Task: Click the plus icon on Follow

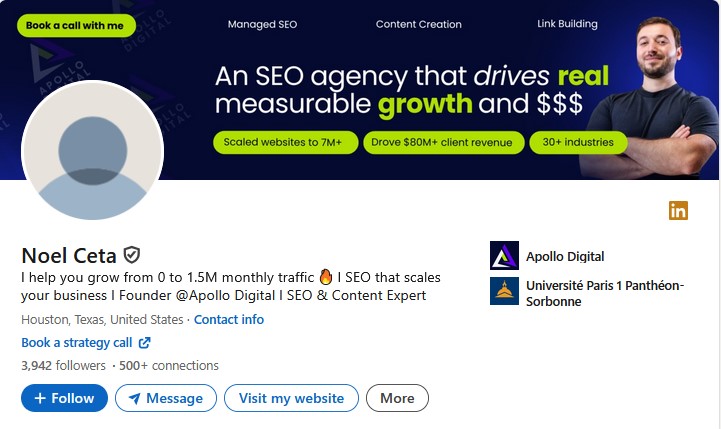Action: [x=40, y=398]
